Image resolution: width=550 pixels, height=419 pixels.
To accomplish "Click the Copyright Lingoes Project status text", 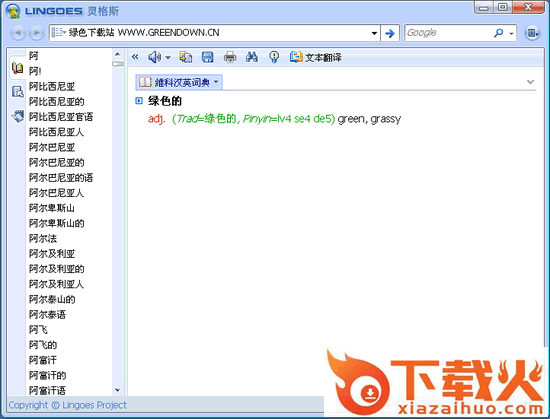I will click(x=67, y=405).
